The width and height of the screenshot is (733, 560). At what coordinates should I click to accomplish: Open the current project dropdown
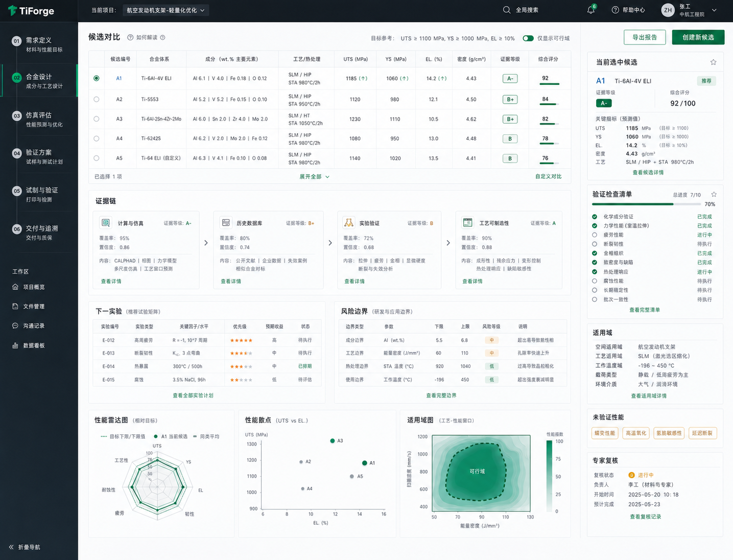[x=166, y=10]
